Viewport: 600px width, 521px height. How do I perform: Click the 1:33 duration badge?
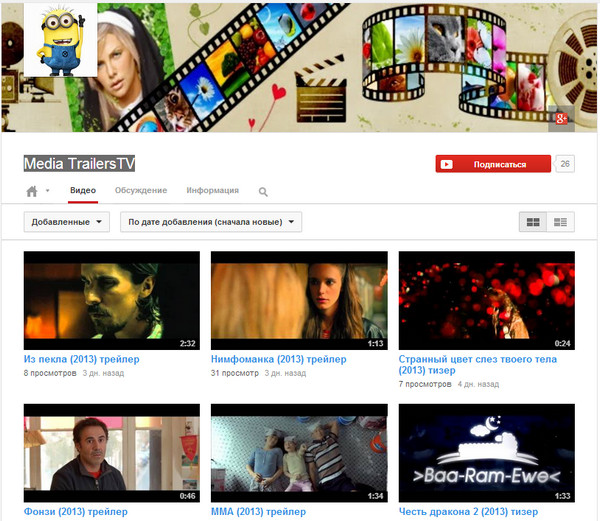coord(562,496)
